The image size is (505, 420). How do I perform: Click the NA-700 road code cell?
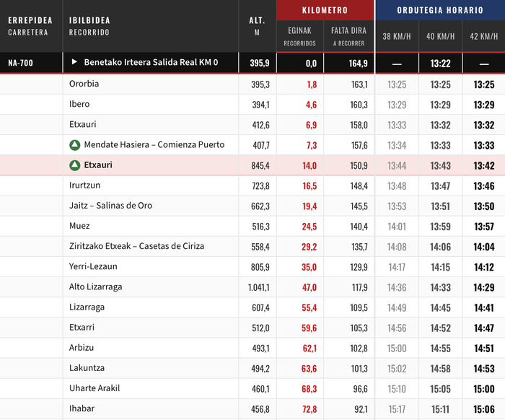coord(20,64)
